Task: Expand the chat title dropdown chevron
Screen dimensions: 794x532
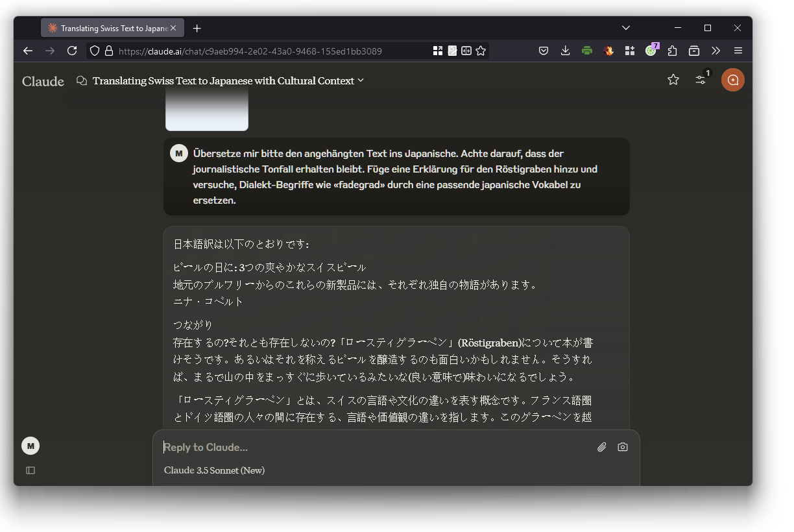Action: pyautogui.click(x=361, y=80)
